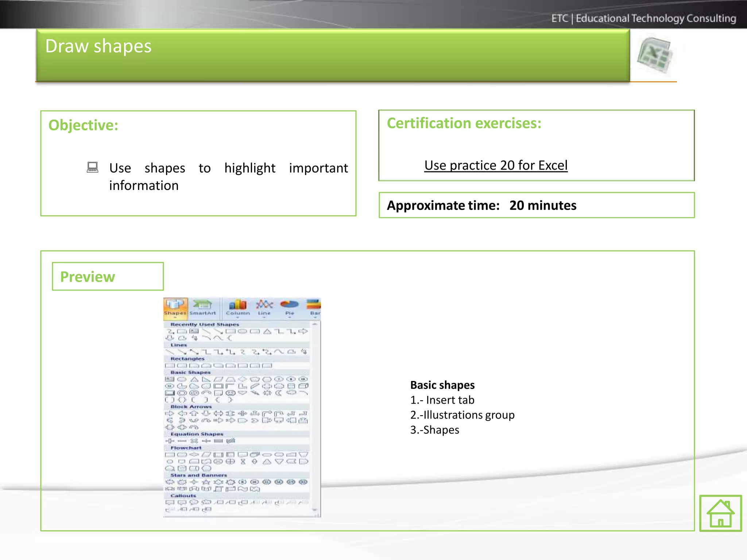
Task: Select the five-point star shape
Action: coord(206,482)
